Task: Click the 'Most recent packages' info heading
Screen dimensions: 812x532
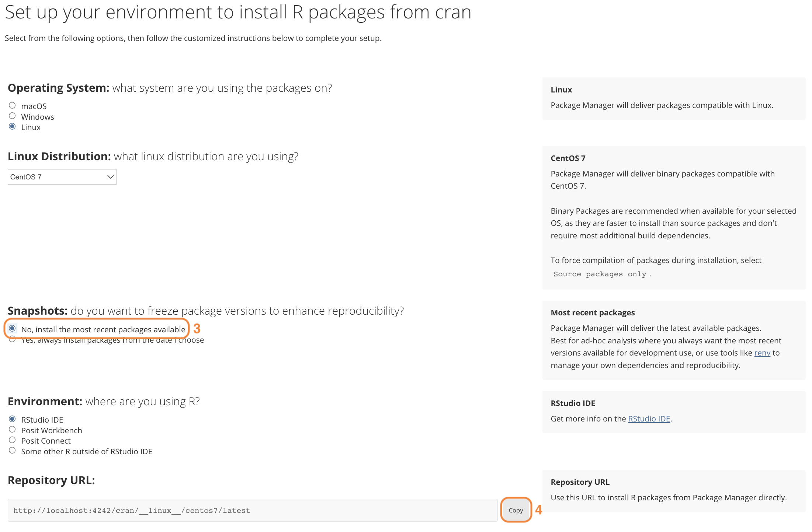Action: pos(593,313)
